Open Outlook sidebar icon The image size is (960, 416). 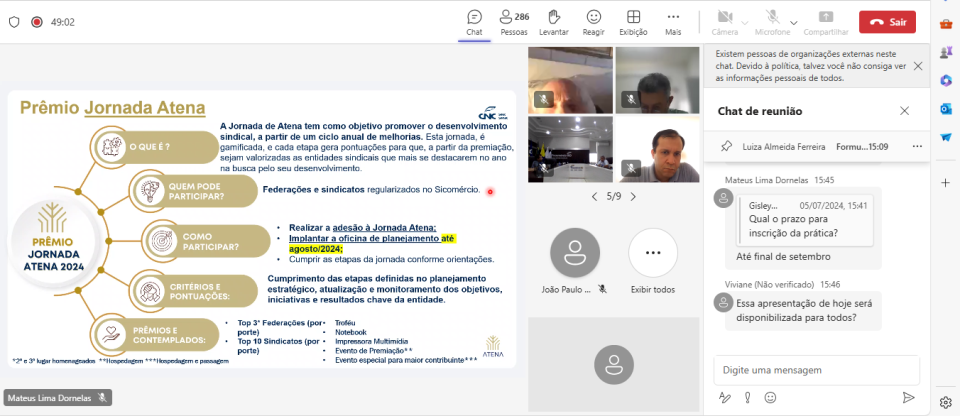pos(946,108)
